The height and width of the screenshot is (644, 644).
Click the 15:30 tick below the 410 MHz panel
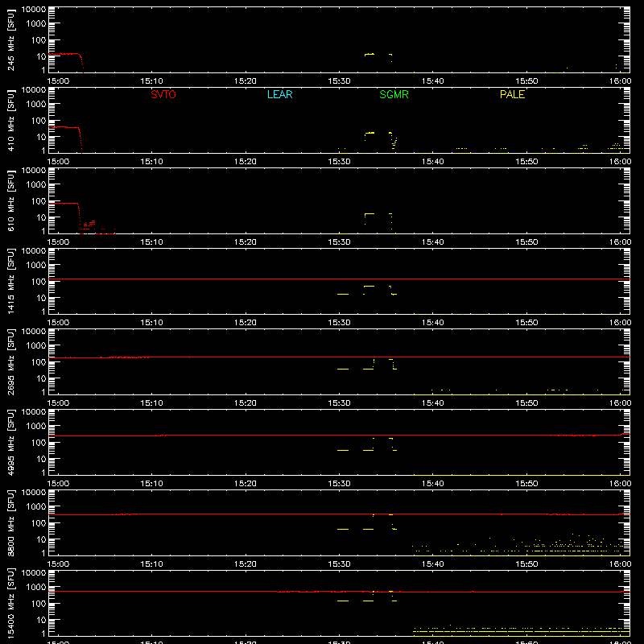coord(339,162)
